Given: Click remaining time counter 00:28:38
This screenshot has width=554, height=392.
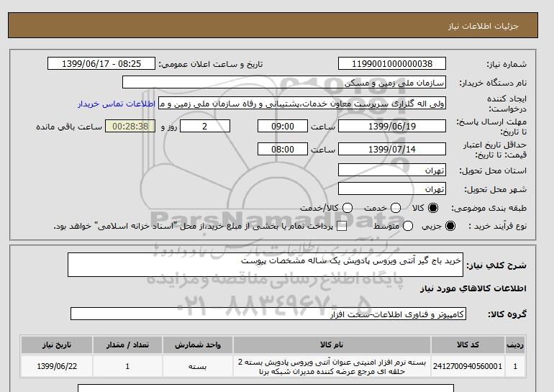Looking at the screenshot, I should click(x=130, y=126).
